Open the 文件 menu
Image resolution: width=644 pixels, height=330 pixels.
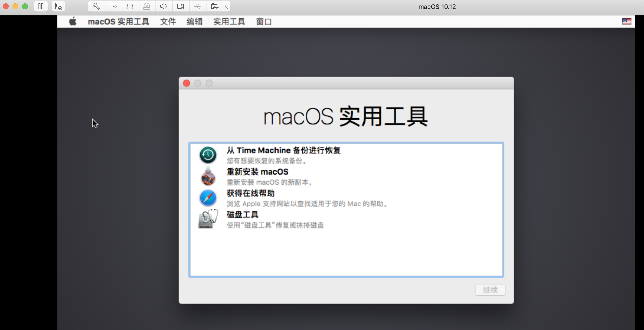[168, 21]
